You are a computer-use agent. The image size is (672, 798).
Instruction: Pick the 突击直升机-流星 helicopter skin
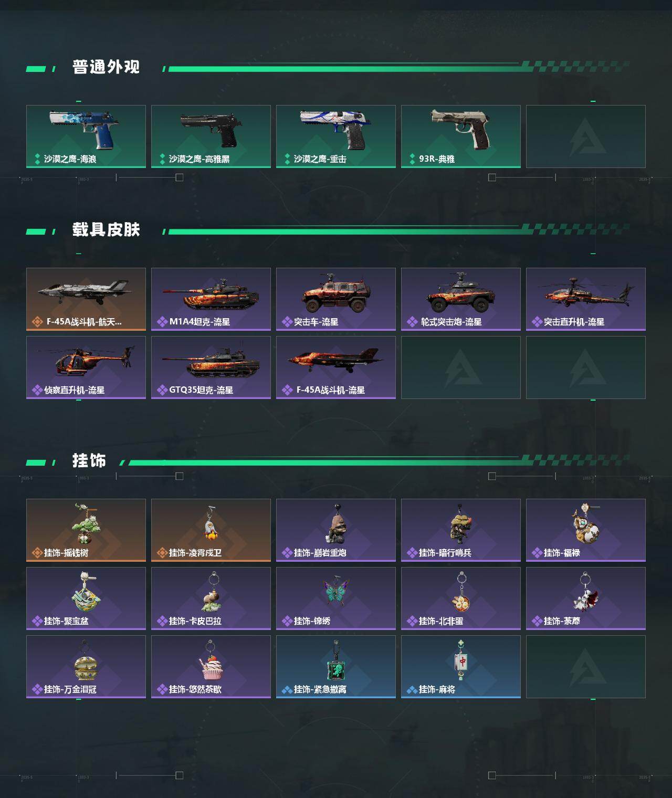[586, 299]
